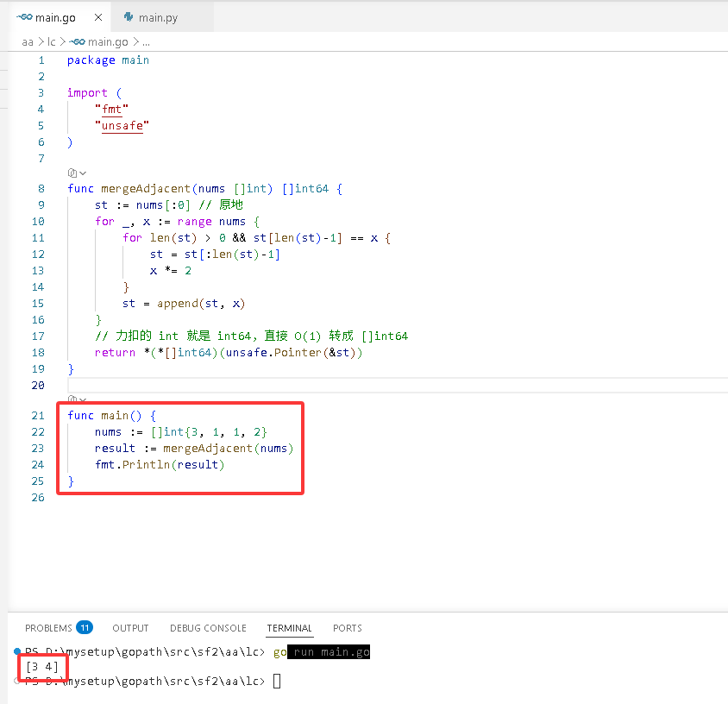This screenshot has height=704, width=728.
Task: Click the '[]int{3, 1, 1, 2}' literal
Action: [209, 432]
